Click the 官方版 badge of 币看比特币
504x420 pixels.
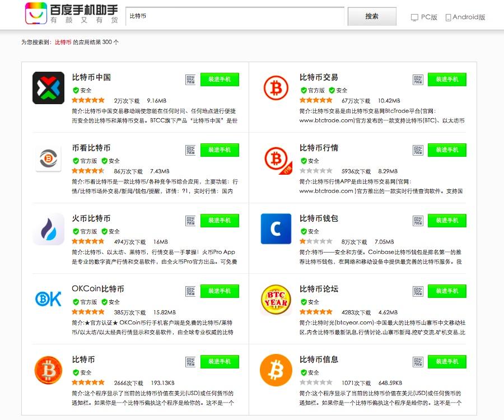85,161
